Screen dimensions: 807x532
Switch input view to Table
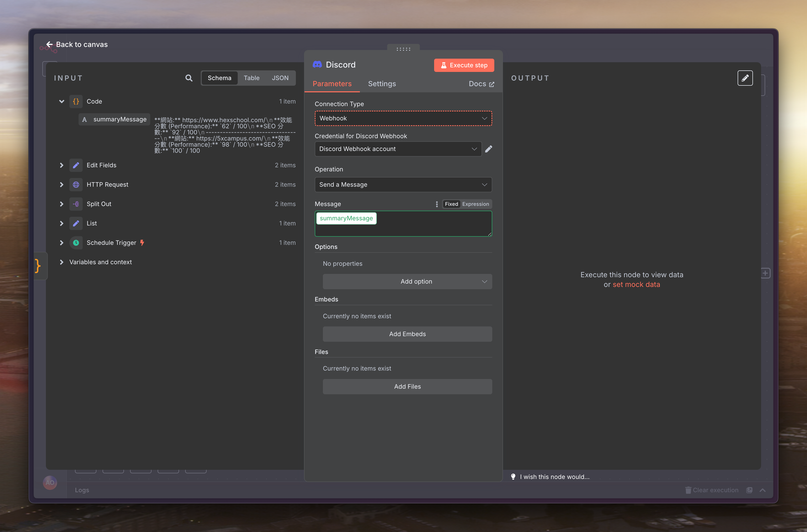click(x=251, y=78)
